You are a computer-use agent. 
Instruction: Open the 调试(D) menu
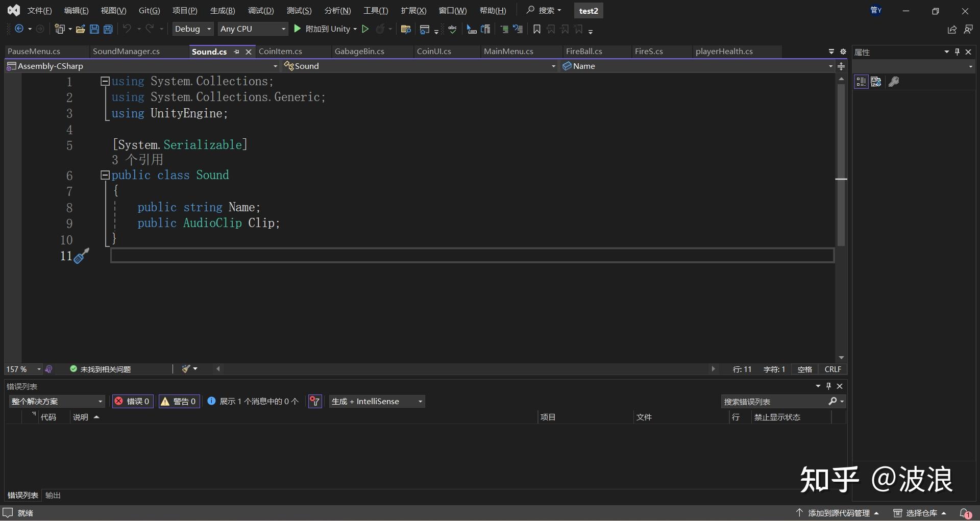coord(261,11)
